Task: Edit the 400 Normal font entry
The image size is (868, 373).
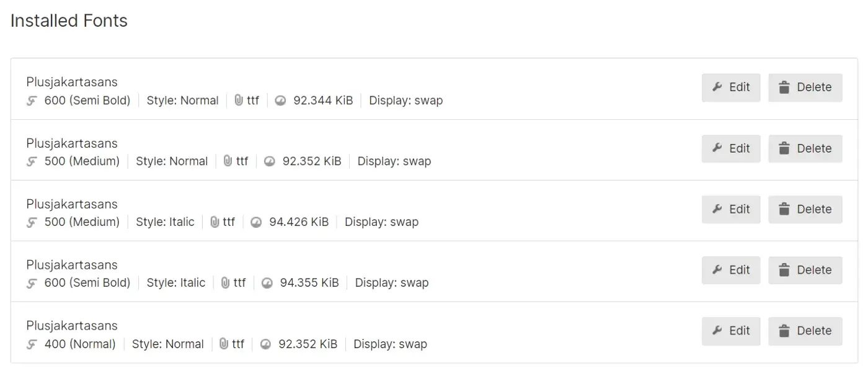Action: click(x=731, y=331)
